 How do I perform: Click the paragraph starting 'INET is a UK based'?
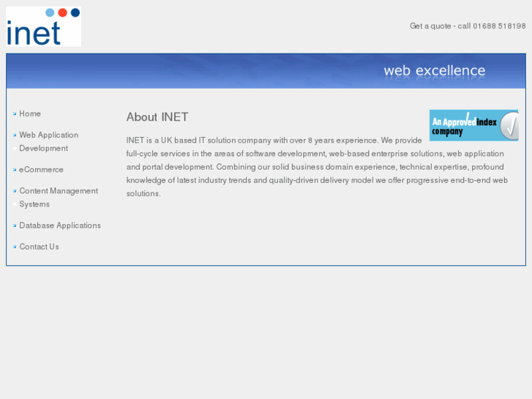(317, 167)
